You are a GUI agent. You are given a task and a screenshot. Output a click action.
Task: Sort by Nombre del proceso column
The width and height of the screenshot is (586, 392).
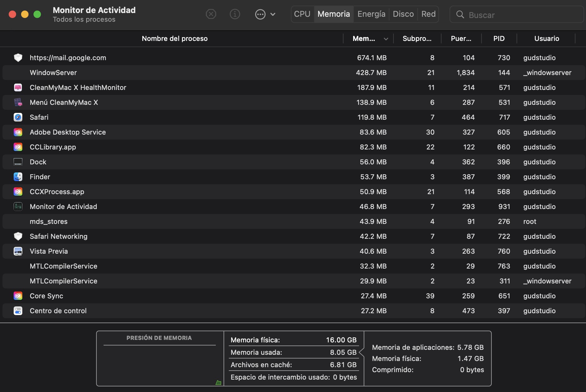175,39
